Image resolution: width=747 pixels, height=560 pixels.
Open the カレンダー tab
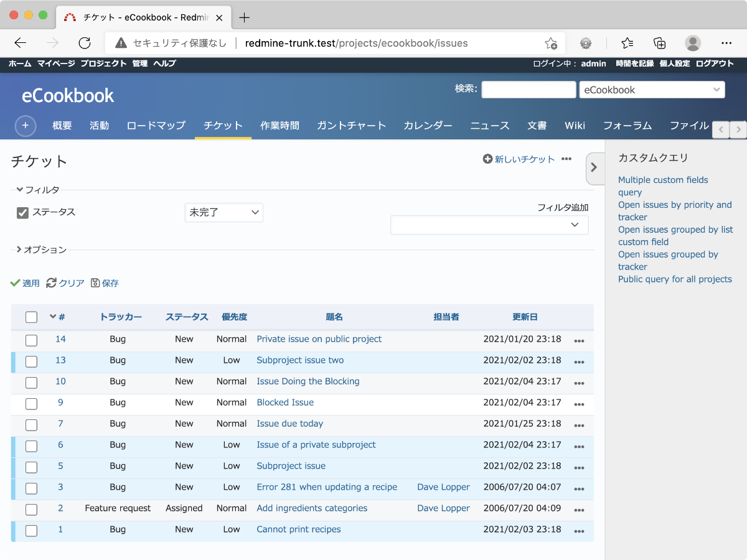coord(428,126)
